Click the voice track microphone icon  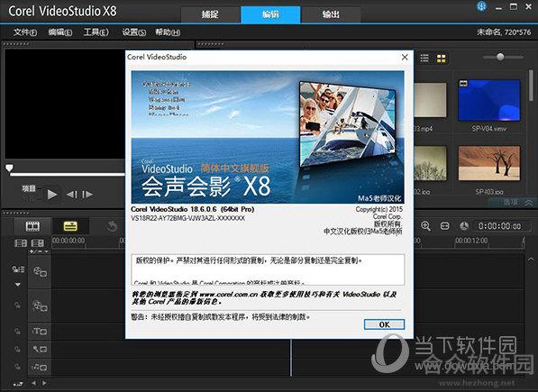pos(40,349)
